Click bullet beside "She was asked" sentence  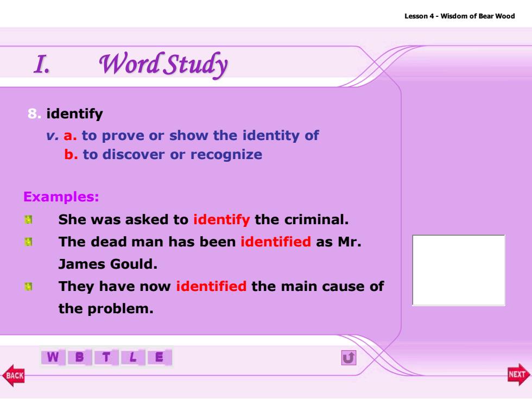pyautogui.click(x=28, y=219)
